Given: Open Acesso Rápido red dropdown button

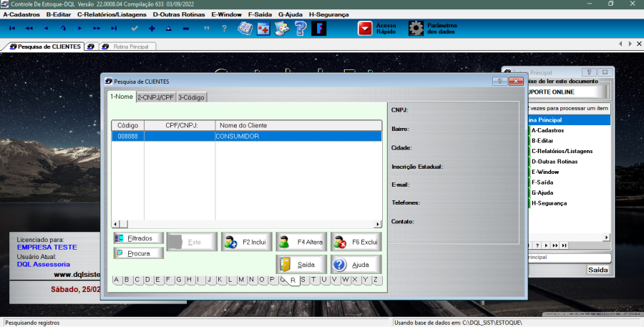Looking at the screenshot, I should [x=366, y=29].
